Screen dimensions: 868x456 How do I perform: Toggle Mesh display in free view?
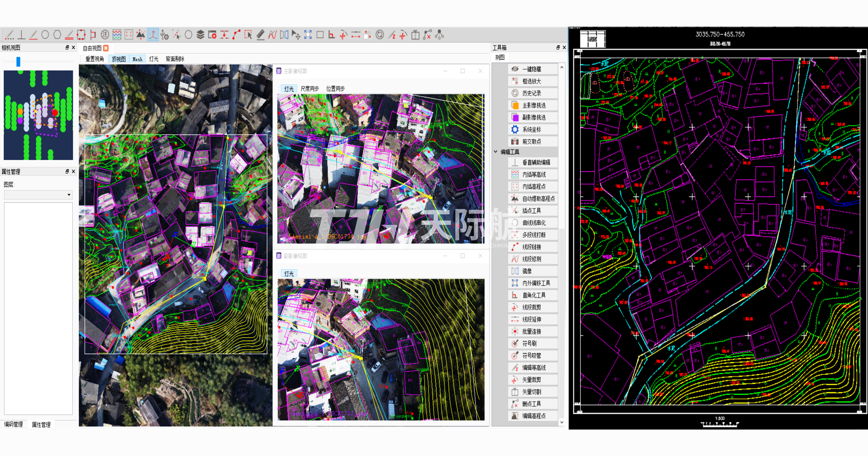tap(137, 59)
